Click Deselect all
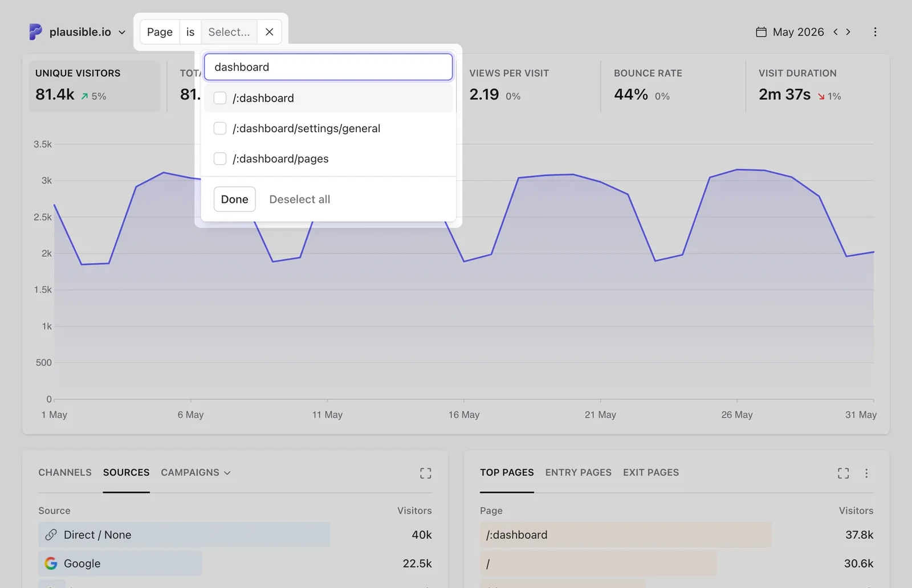912x588 pixels. (x=300, y=199)
